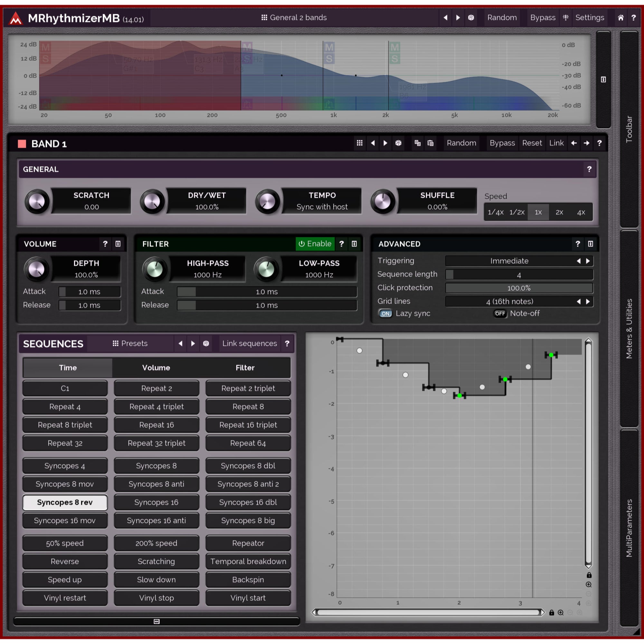Open General 2 bands preset selector
This screenshot has width=644, height=644.
pyautogui.click(x=294, y=17)
